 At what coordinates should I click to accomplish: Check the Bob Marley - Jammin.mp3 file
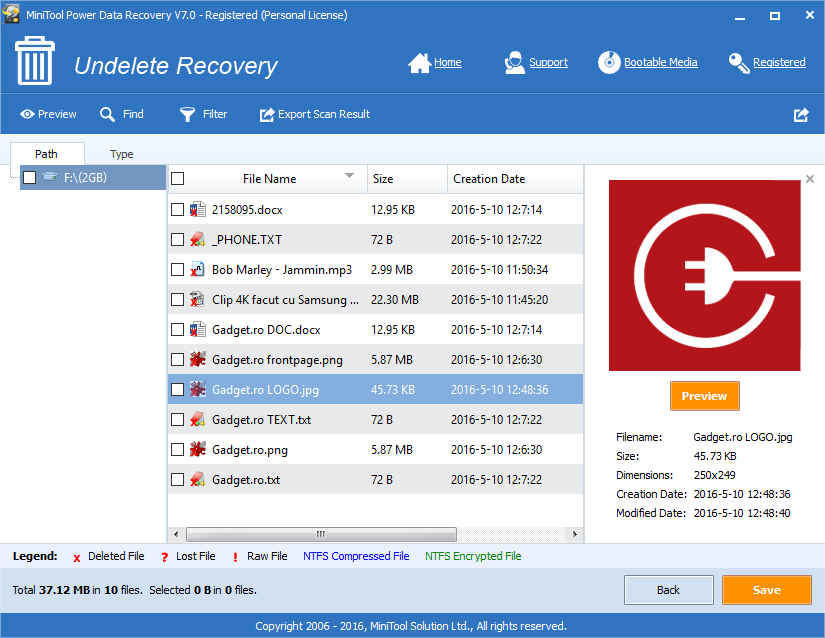click(x=178, y=270)
